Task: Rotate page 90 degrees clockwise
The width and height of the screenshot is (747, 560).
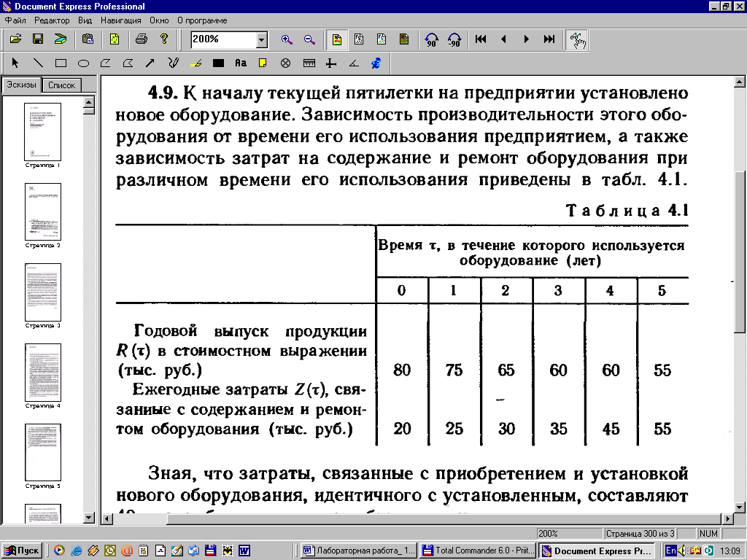Action: pyautogui.click(x=432, y=40)
